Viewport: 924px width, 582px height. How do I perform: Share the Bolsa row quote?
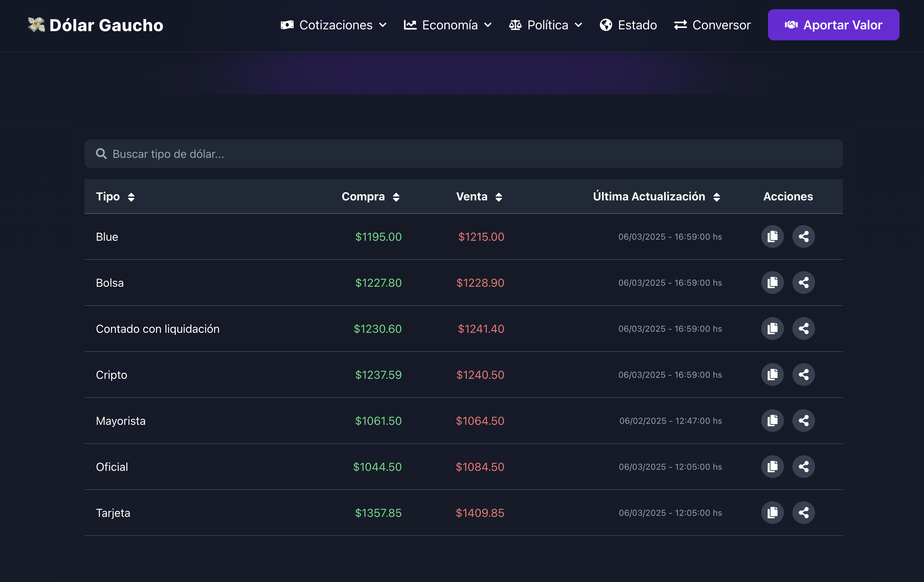pyautogui.click(x=803, y=283)
